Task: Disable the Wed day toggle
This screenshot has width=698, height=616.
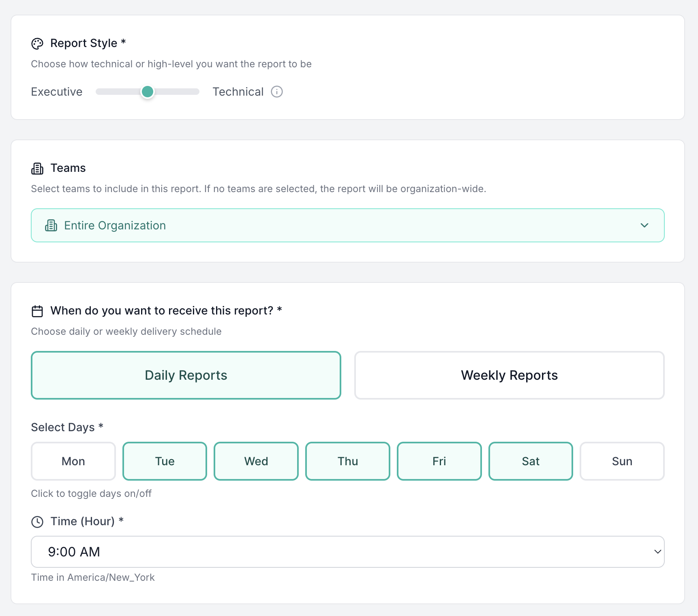Action: pyautogui.click(x=256, y=461)
